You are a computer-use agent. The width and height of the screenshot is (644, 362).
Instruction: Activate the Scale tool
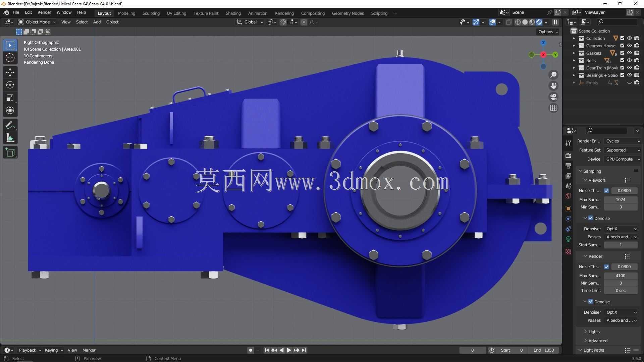pos(10,98)
